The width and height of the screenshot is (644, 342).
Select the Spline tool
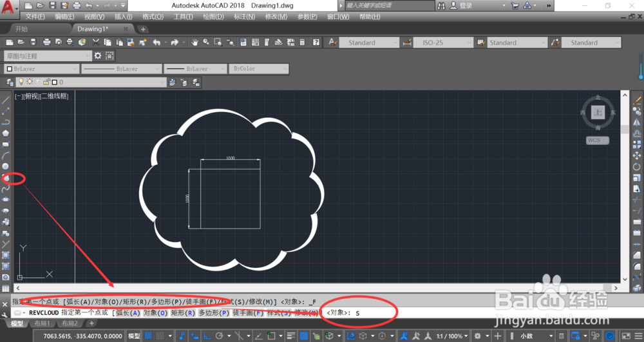6,189
